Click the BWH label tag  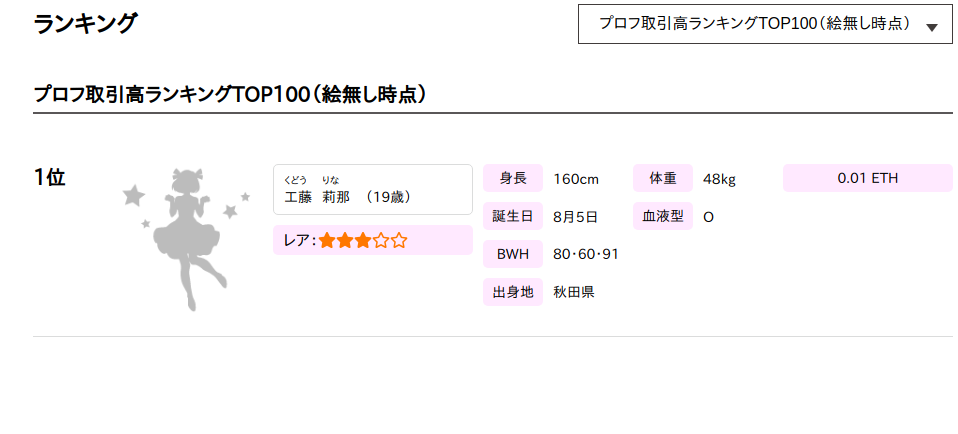click(513, 254)
